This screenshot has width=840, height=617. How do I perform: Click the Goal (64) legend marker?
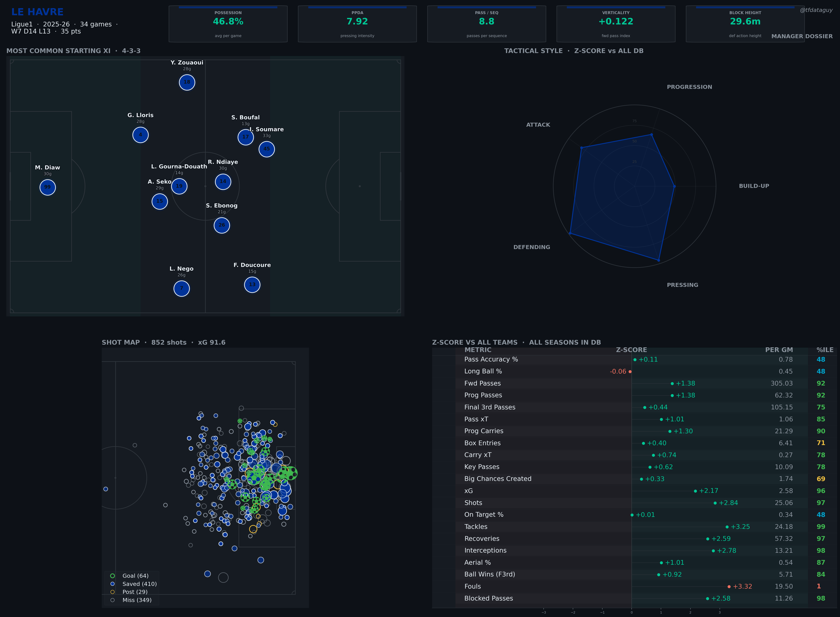click(112, 576)
